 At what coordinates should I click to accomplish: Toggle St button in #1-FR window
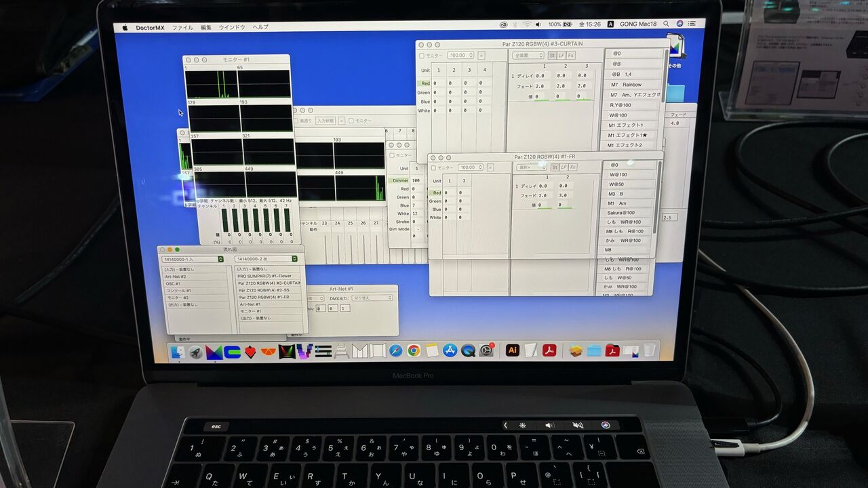[555, 167]
